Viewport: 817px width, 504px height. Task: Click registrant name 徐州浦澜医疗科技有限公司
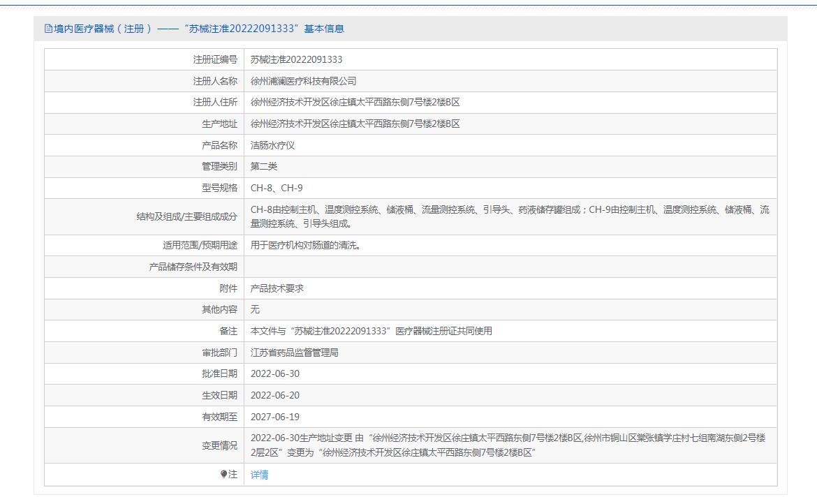303,81
